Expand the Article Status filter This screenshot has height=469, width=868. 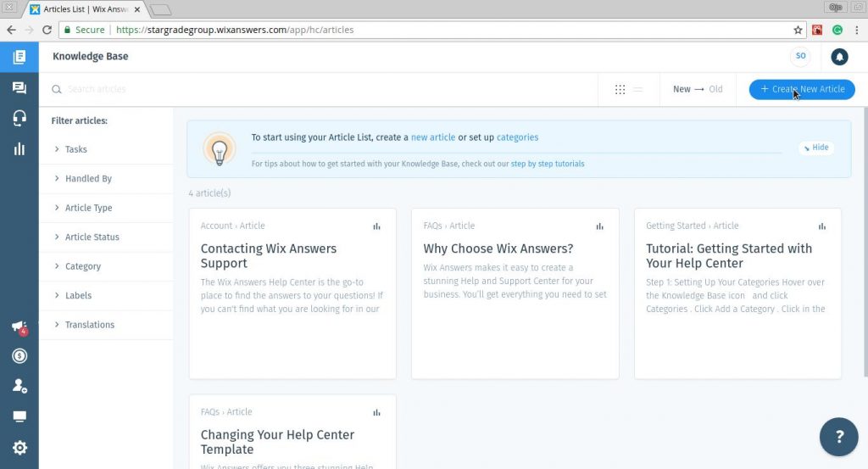(106, 237)
